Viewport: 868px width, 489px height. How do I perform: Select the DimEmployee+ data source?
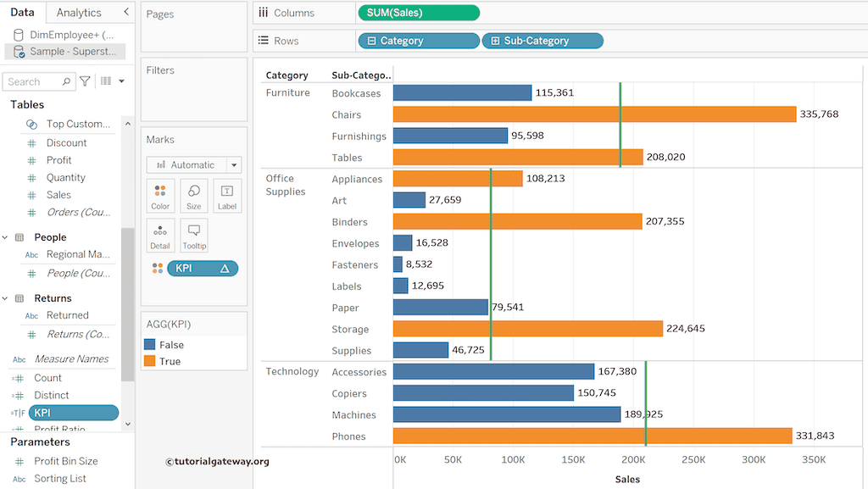[68, 34]
